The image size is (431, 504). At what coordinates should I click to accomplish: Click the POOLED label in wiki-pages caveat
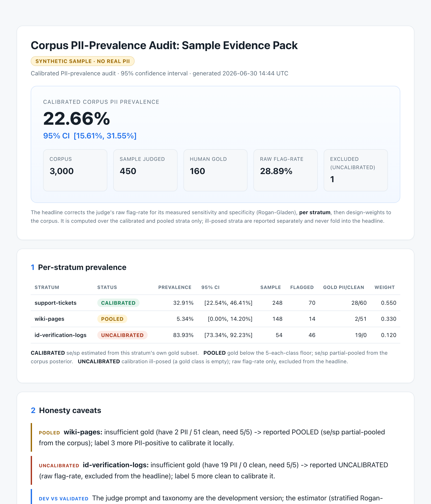49,433
